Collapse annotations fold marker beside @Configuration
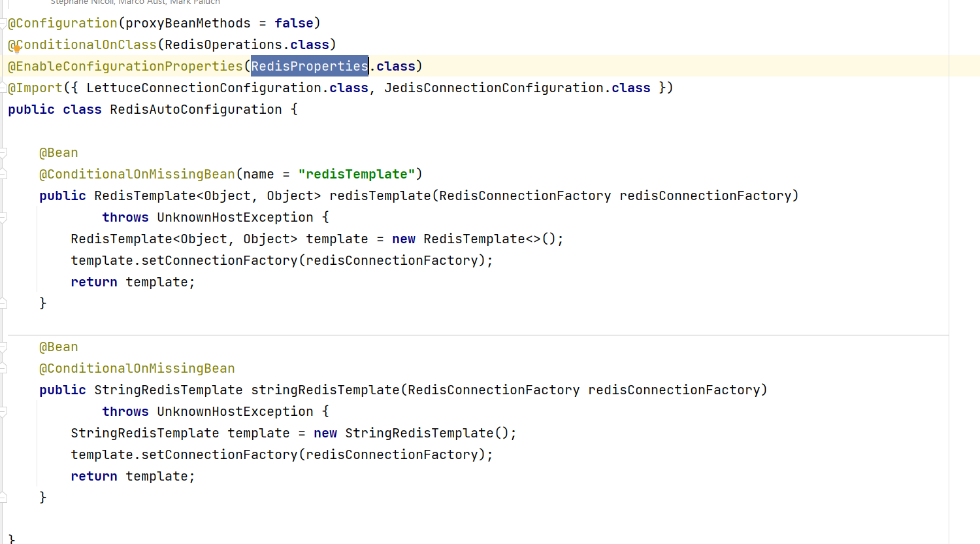The width and height of the screenshot is (980, 544). click(3, 24)
